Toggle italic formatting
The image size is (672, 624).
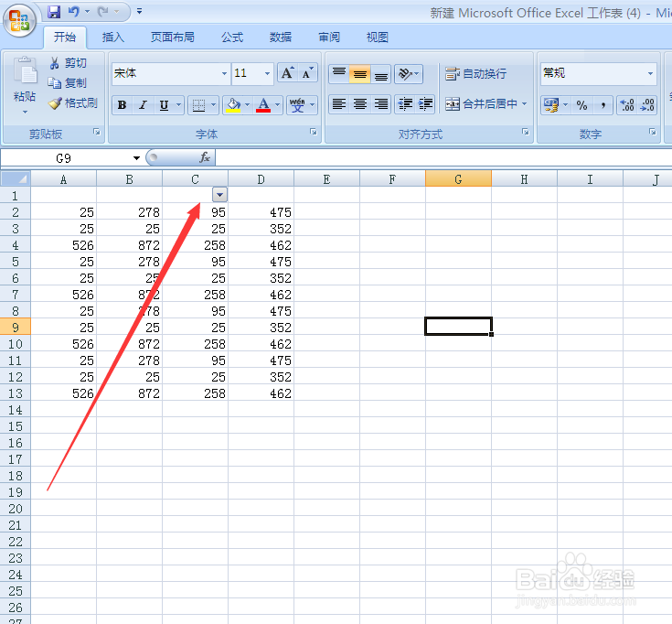[x=144, y=105]
